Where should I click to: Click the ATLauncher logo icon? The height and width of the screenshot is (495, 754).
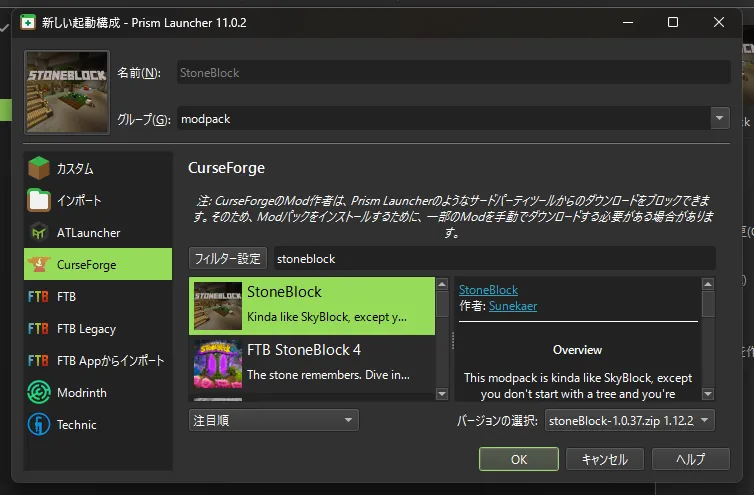click(x=38, y=232)
